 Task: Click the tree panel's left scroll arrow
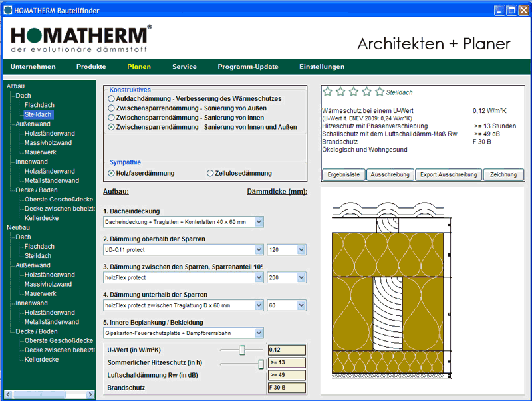(8, 394)
